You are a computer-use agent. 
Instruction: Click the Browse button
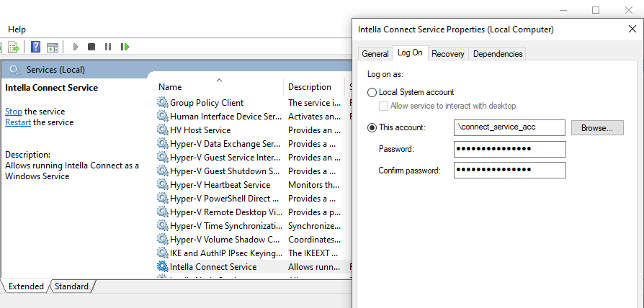pyautogui.click(x=597, y=127)
